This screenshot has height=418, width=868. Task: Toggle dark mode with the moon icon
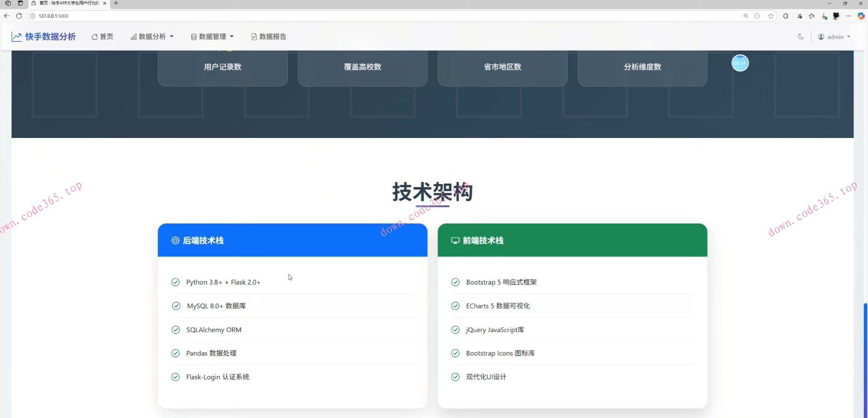[801, 36]
